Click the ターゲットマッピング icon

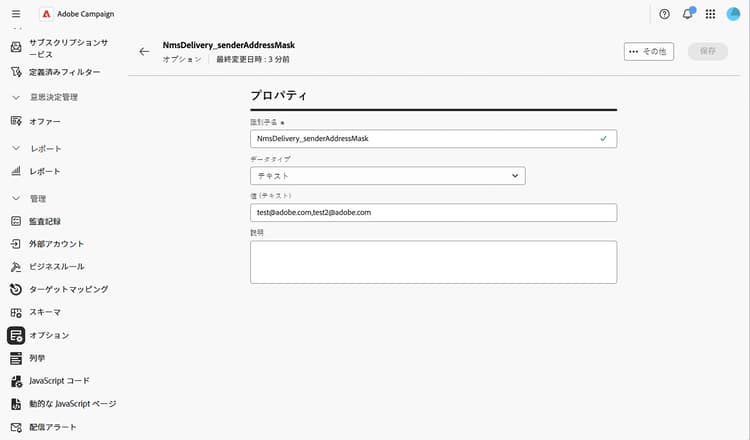pyautogui.click(x=16, y=289)
